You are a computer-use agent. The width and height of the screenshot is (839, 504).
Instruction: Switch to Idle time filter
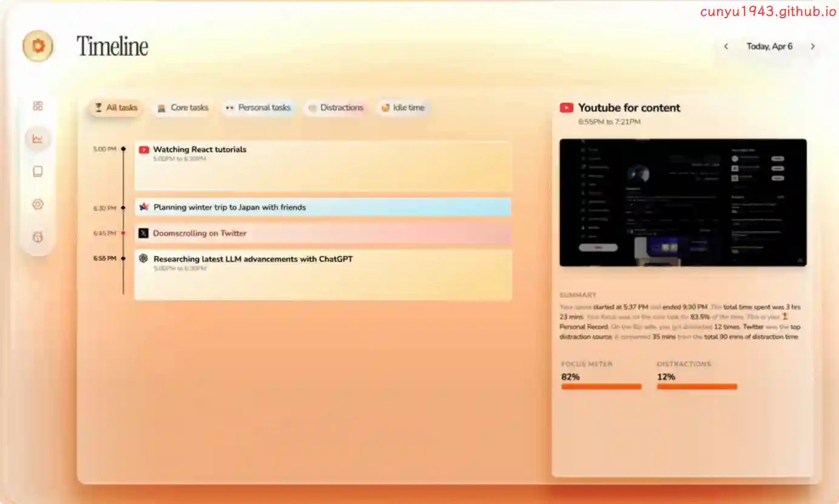coord(402,108)
